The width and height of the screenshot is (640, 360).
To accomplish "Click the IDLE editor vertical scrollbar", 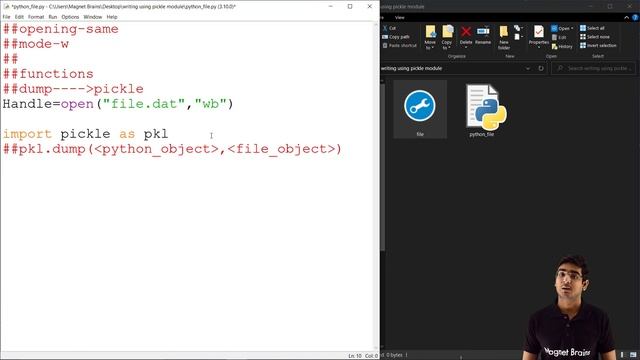I will 376,187.
